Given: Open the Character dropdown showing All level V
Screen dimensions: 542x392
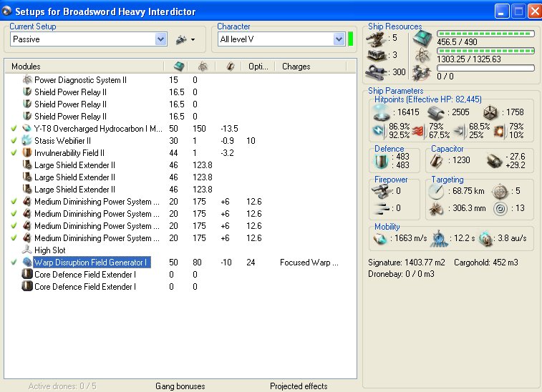Looking at the screenshot, I should point(339,39).
